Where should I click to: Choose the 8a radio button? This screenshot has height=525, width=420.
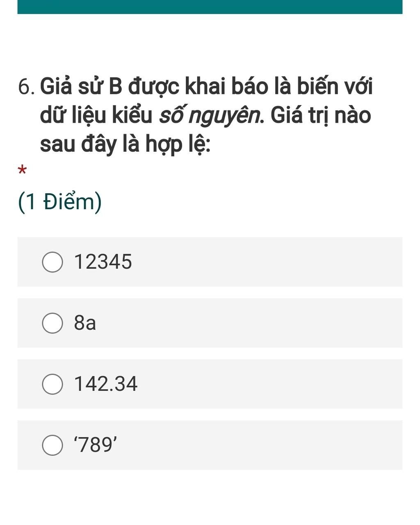tap(52, 323)
